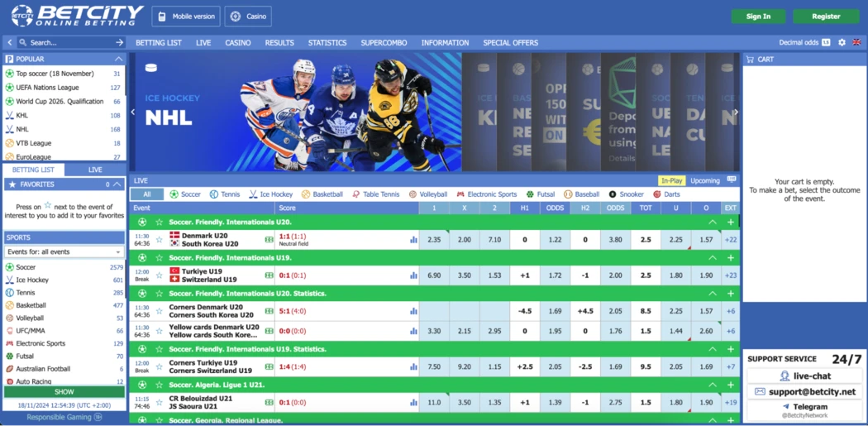
Task: Open the Supercombo menu item
Action: [384, 42]
